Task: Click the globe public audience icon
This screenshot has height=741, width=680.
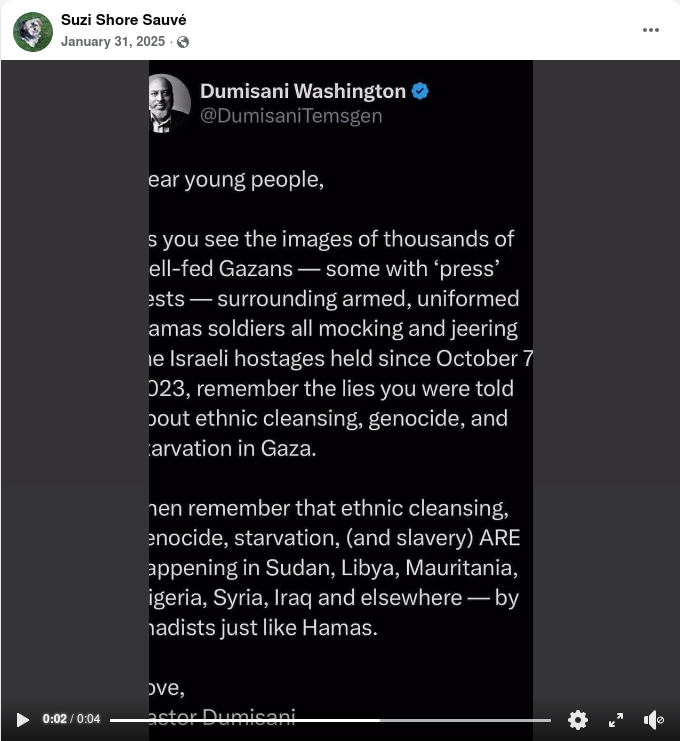Action: click(183, 42)
